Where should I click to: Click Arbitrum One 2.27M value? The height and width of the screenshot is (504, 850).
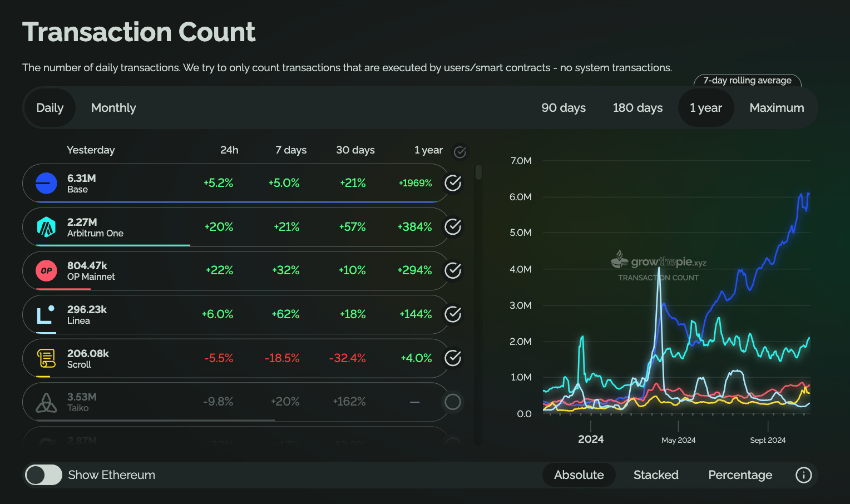82,222
